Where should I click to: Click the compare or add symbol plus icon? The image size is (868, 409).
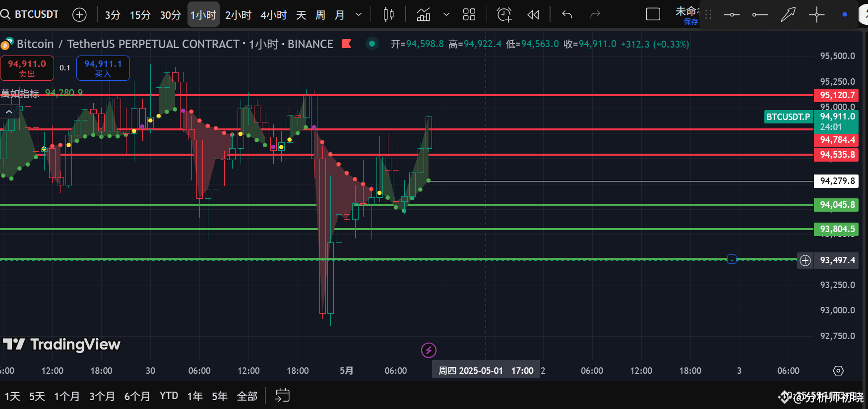pyautogui.click(x=79, y=15)
